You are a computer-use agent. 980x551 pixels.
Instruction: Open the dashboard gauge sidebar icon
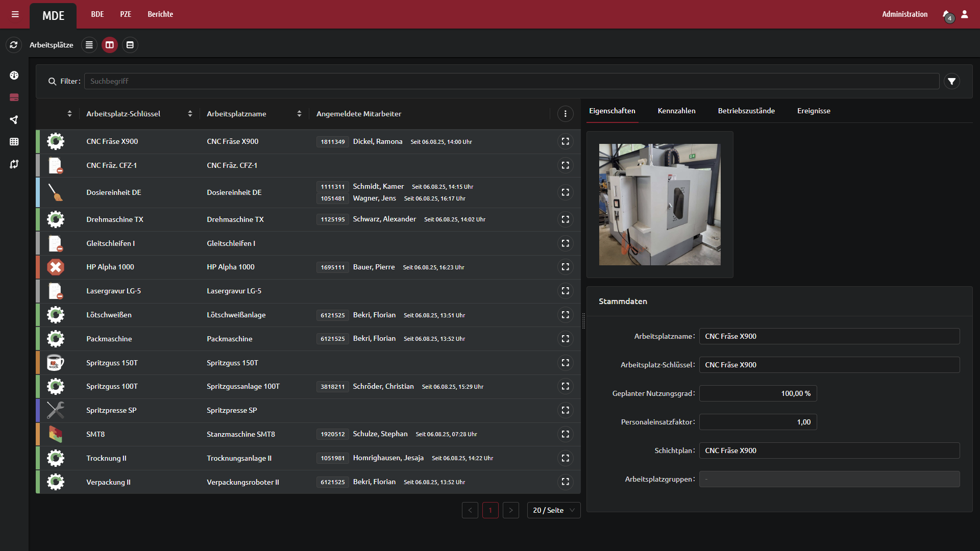[14, 76]
